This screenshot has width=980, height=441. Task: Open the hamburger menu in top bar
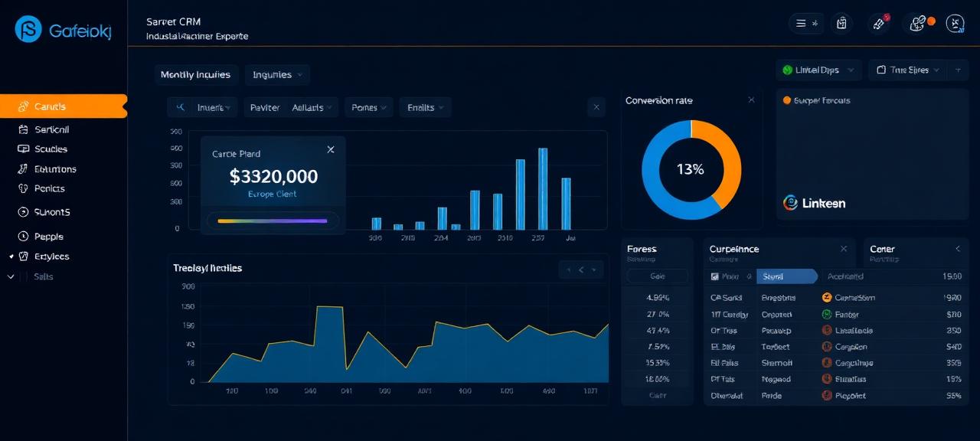(801, 24)
